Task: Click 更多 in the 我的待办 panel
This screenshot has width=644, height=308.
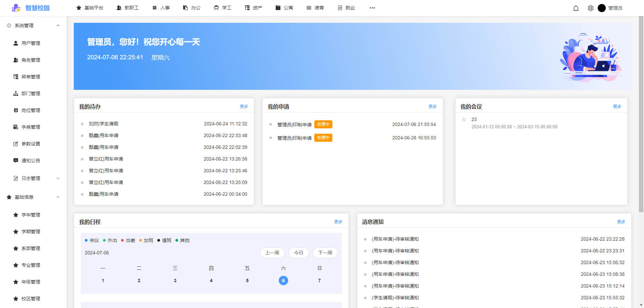Action: 244,106
